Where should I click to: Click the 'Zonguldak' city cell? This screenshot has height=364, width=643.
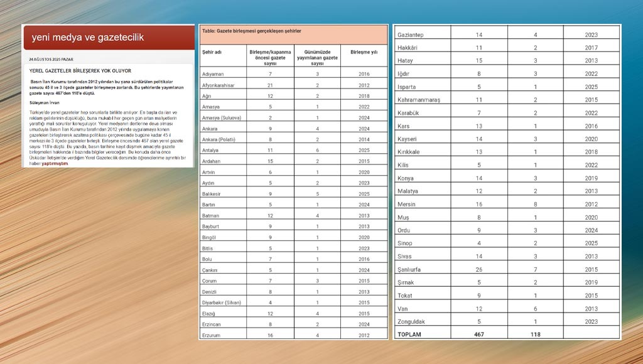tap(413, 322)
